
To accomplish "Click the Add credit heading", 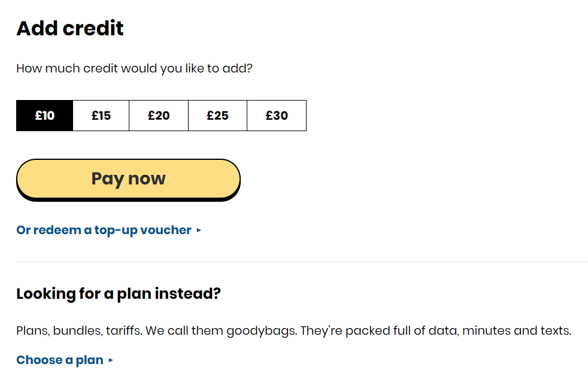I will (70, 29).
